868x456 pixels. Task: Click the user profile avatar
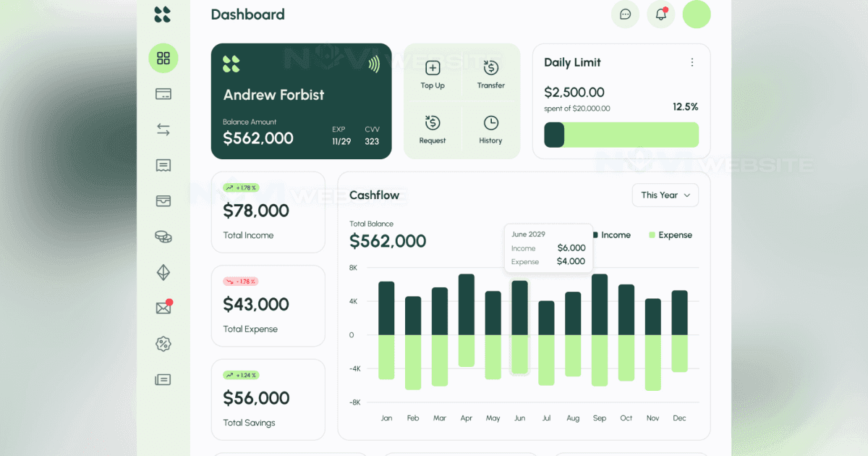[697, 14]
